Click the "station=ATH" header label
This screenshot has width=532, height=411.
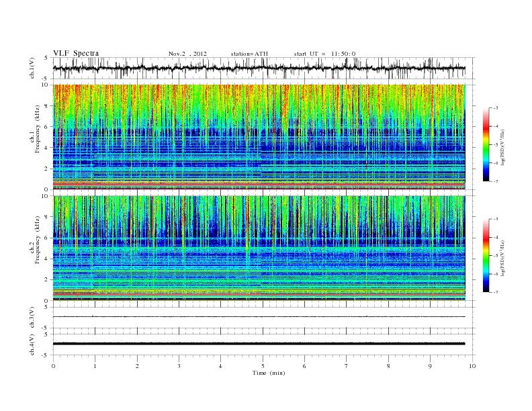[x=249, y=54]
